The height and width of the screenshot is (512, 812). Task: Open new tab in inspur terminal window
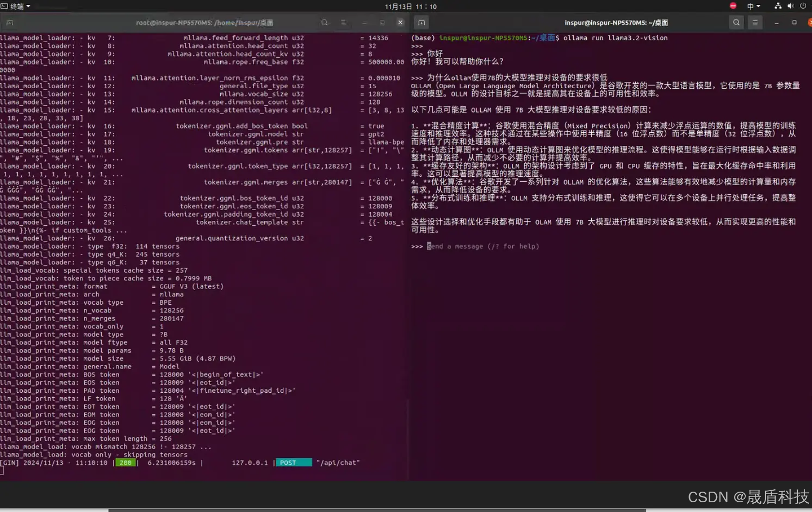point(422,22)
